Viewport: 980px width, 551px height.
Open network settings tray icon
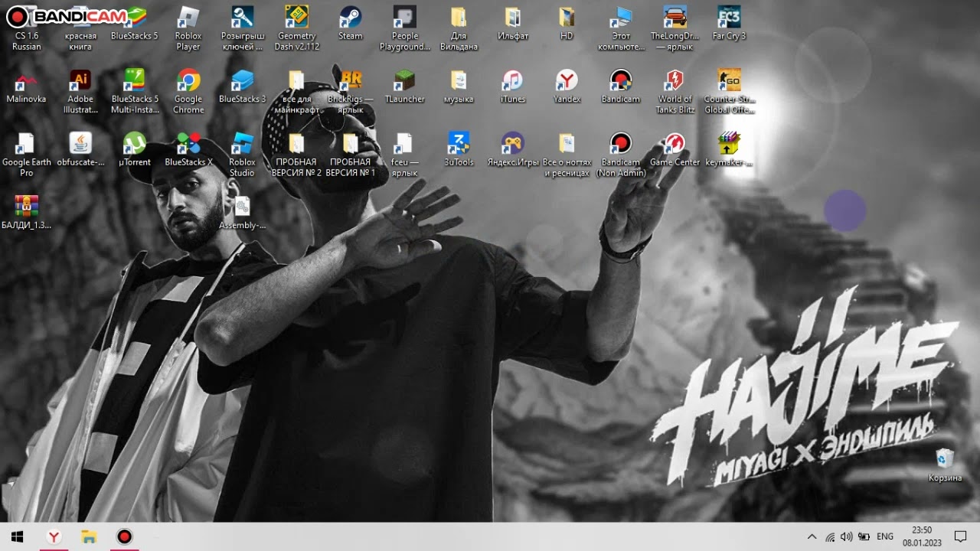830,536
